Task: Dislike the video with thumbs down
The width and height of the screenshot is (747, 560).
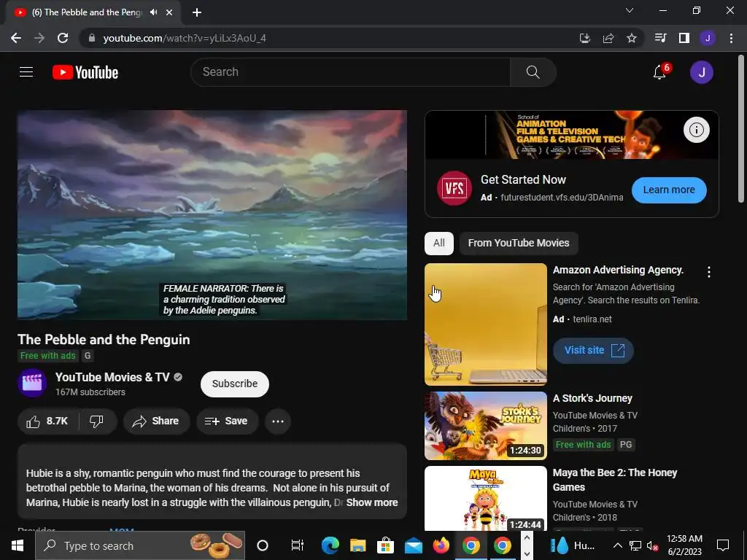Action: 97,421
